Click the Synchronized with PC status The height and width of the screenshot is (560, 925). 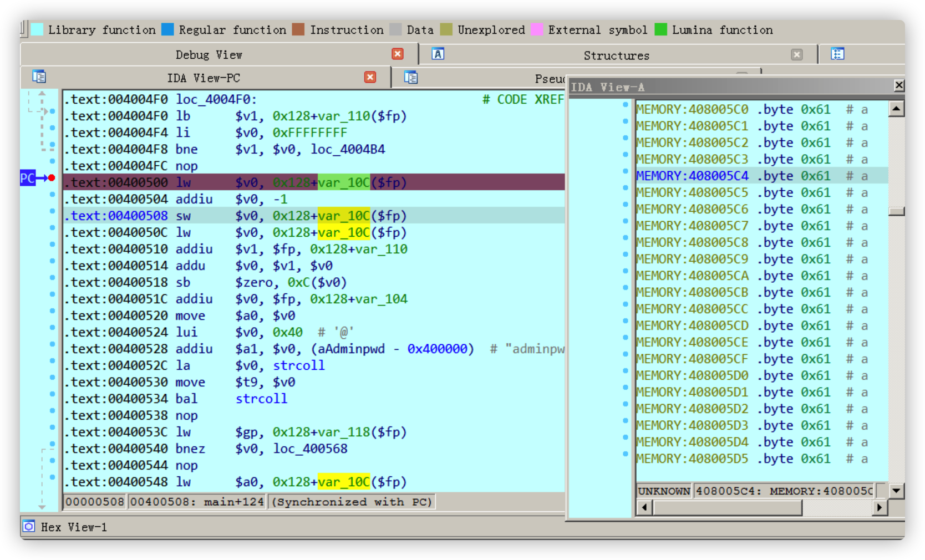click(352, 502)
